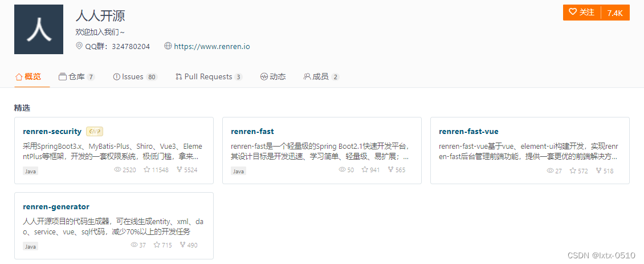Click the location pin icon beside QQ群
644x264 pixels.
[x=79, y=46]
